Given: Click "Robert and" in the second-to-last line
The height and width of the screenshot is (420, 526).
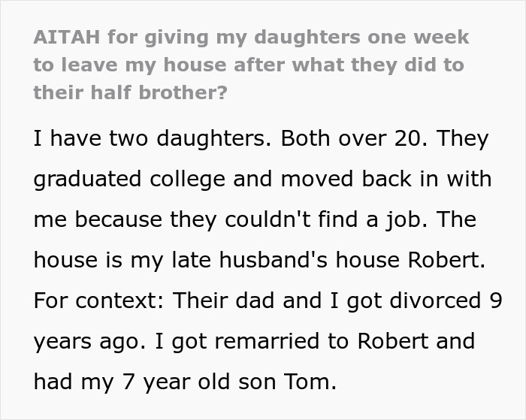Looking at the screenshot, I should [416, 341].
